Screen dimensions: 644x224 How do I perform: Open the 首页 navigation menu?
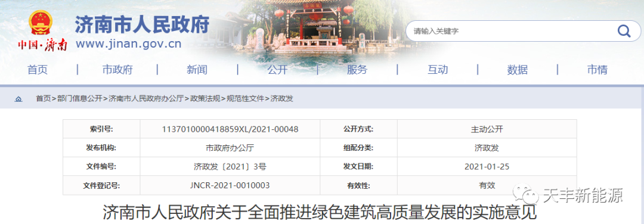pos(38,70)
